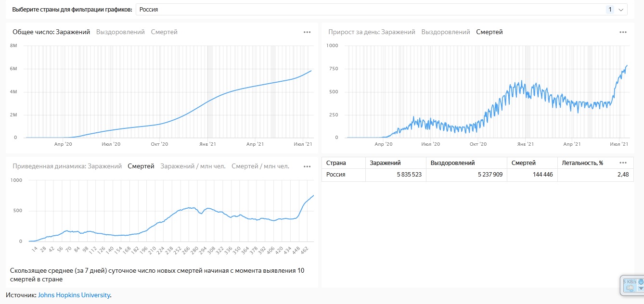Select Смертей / млн чел. tab

(x=260, y=166)
